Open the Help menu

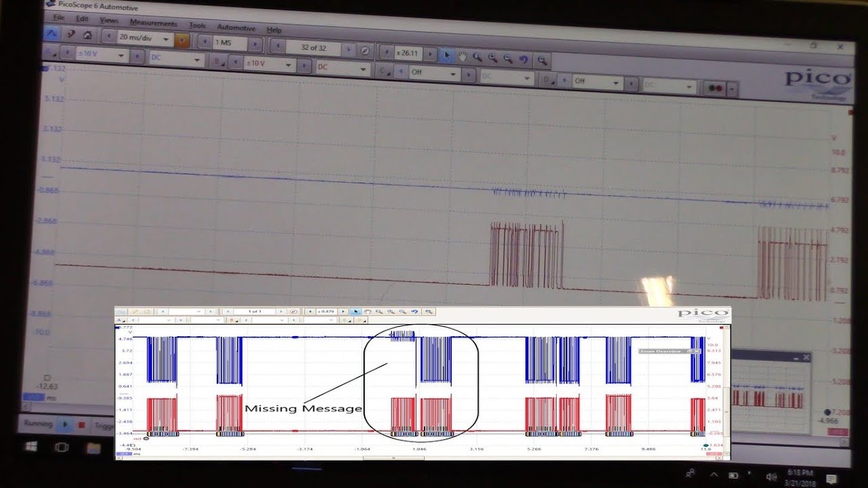274,30
